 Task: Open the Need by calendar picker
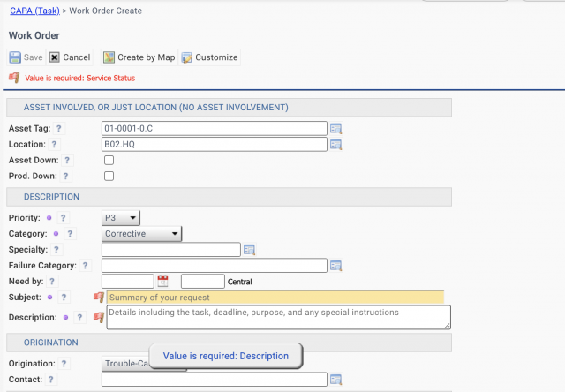pyautogui.click(x=162, y=282)
